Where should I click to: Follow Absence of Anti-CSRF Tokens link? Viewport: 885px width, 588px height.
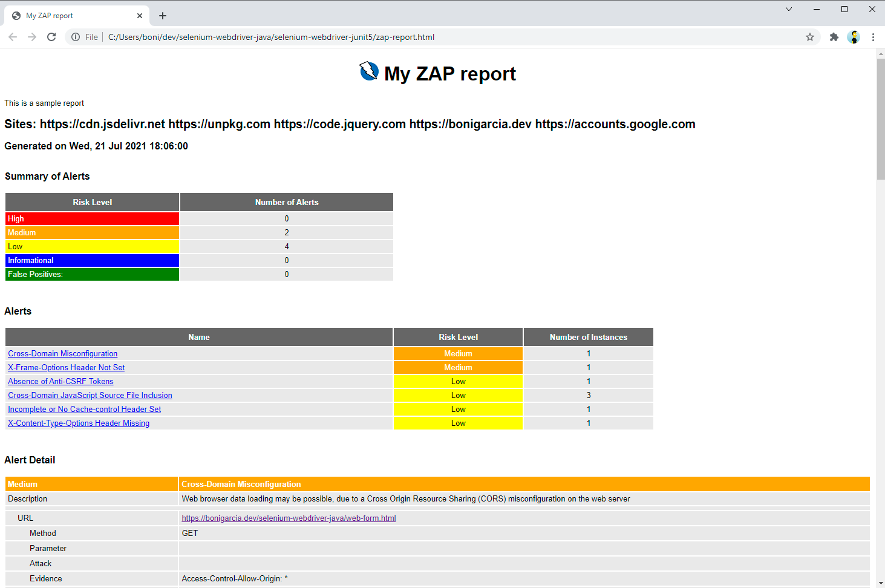(x=60, y=382)
